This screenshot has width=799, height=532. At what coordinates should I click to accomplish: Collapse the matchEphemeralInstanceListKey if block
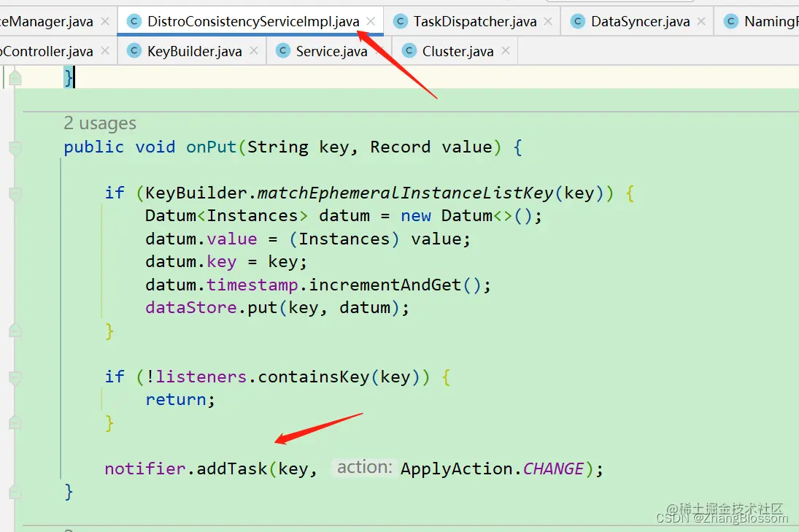pos(15,193)
